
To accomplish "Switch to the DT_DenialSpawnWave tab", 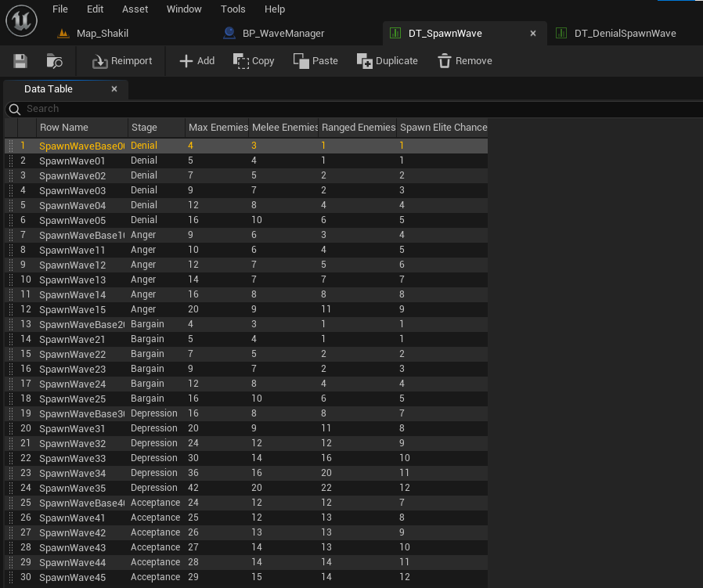I will 625,33.
